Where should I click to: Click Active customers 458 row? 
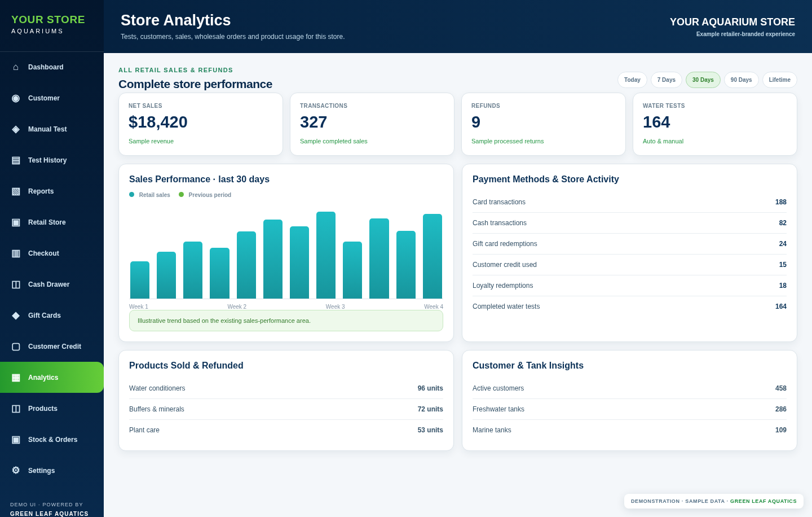pos(629,388)
